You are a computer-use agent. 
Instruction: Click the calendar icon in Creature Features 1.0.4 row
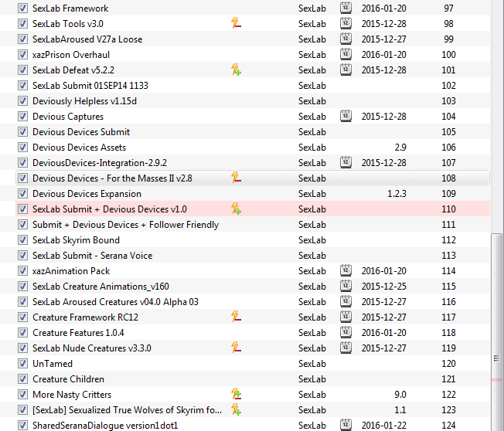[346, 332]
